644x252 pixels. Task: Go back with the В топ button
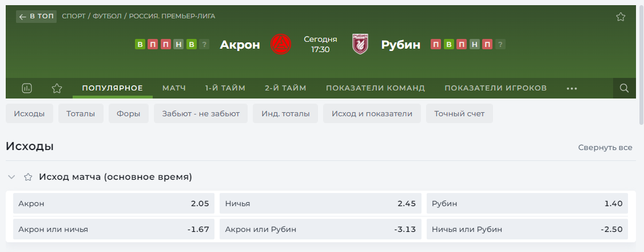tap(37, 17)
